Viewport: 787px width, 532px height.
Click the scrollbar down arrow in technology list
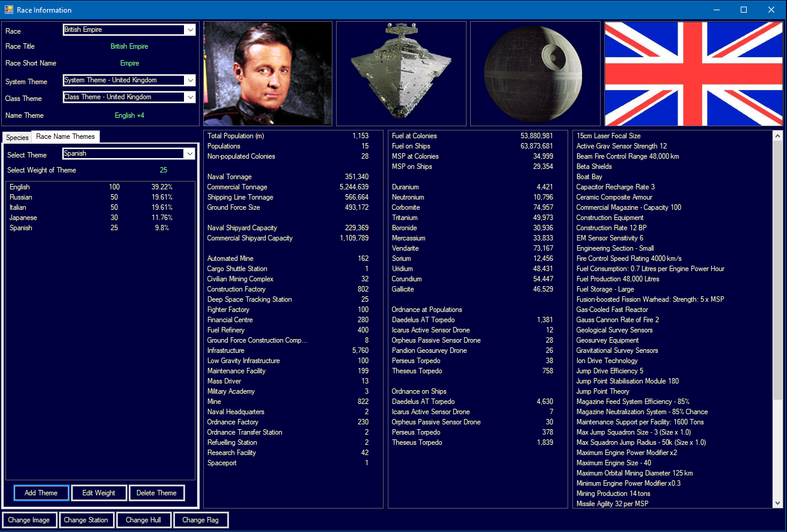pos(778,503)
